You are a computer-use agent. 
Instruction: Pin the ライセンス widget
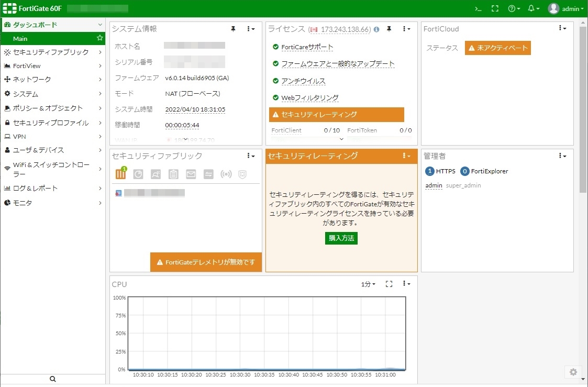(389, 29)
